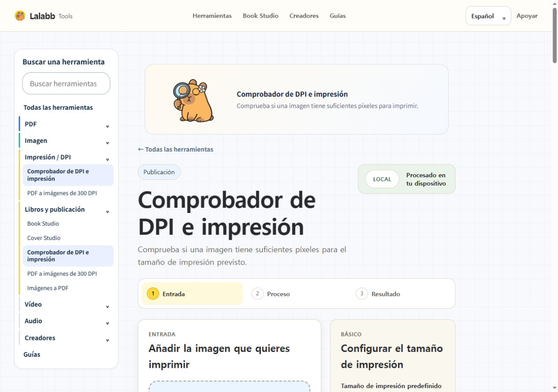Focus the Buscar herramientas search field
558x392 pixels.
click(66, 83)
